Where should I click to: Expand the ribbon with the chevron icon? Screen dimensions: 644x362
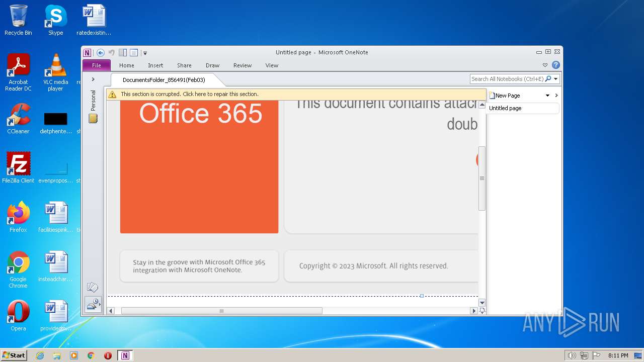(545, 65)
